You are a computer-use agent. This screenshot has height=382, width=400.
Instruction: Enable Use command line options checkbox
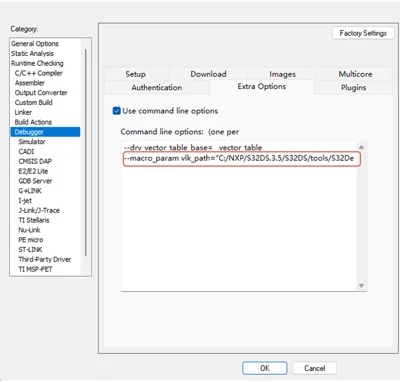(116, 111)
